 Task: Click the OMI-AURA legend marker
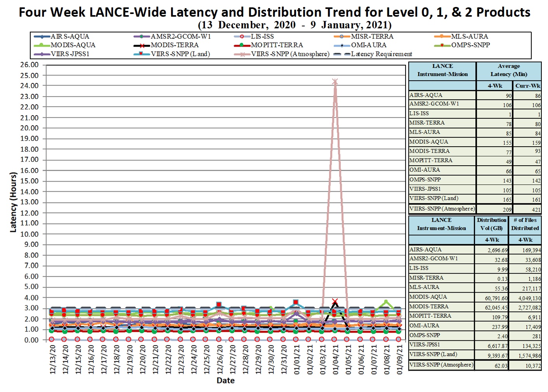coord(342,45)
